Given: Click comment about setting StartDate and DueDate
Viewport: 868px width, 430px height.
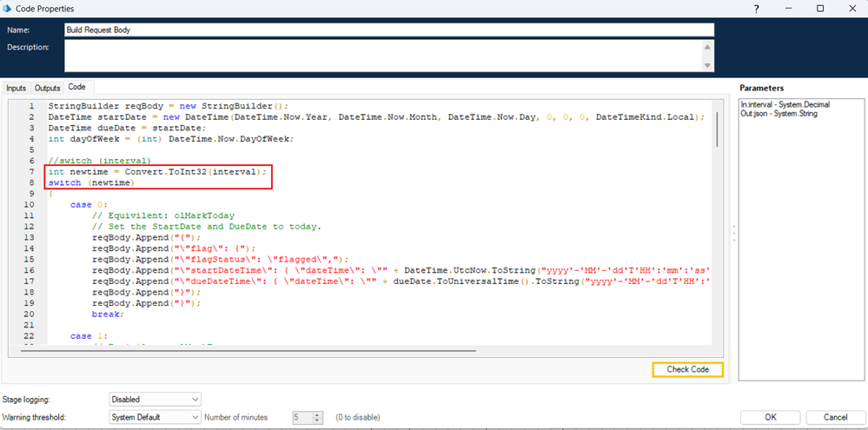Looking at the screenshot, I should point(207,227).
